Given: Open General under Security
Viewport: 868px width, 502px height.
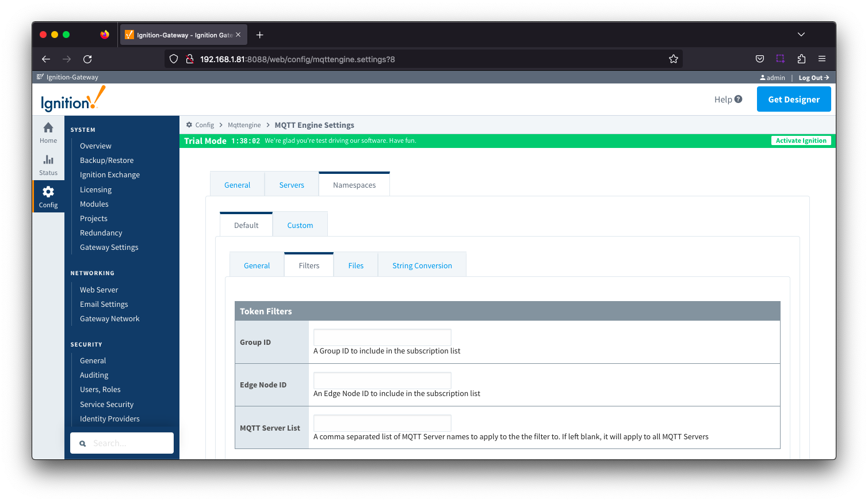Looking at the screenshot, I should click(93, 360).
